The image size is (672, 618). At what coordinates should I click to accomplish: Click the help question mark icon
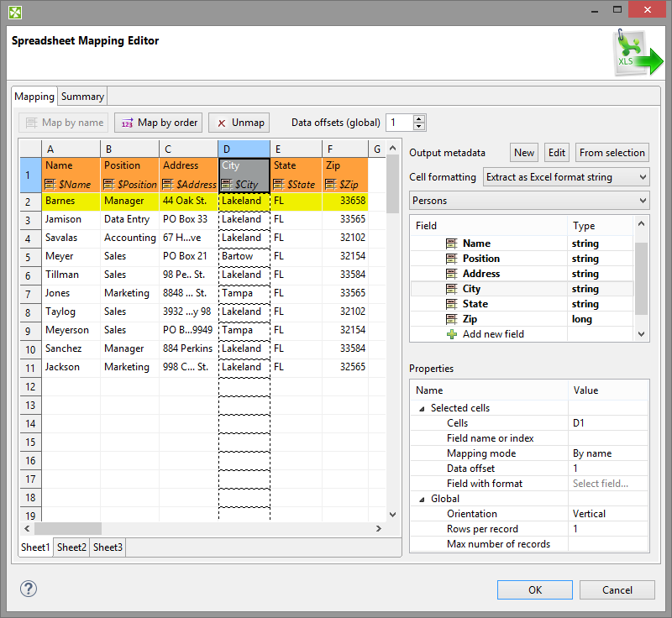(29, 589)
